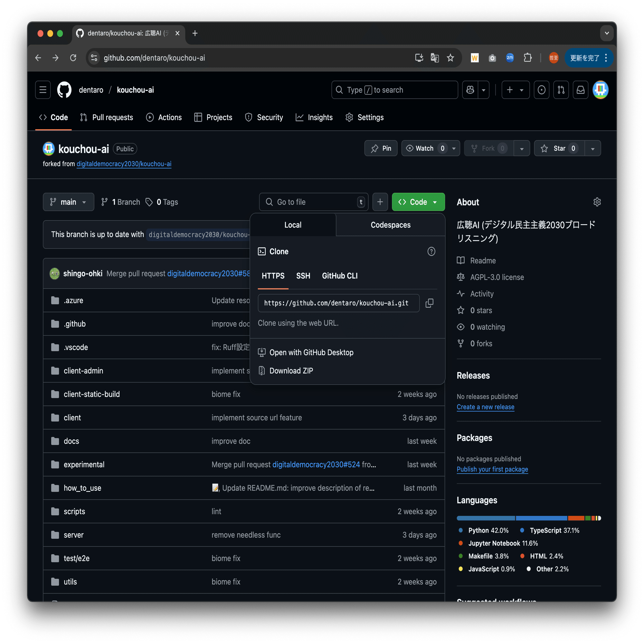Open the notifications inbox icon

click(x=580, y=90)
